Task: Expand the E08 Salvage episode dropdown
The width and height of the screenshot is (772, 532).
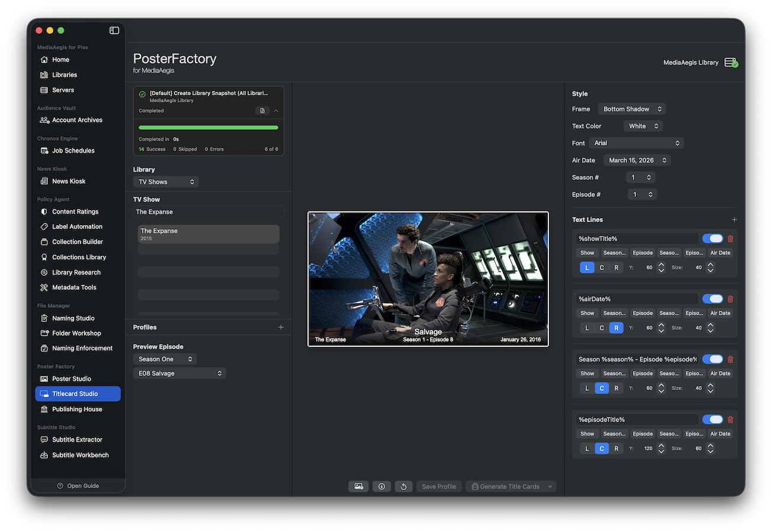Action: coord(179,374)
